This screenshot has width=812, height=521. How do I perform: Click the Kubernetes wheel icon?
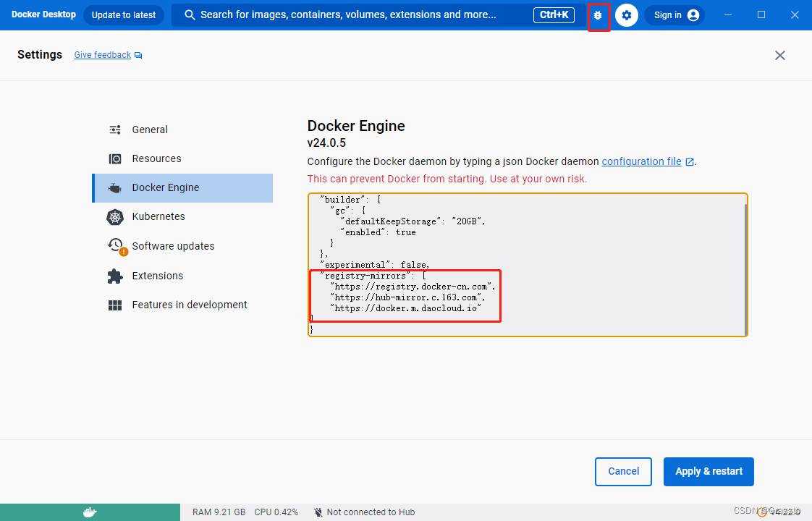tap(115, 217)
